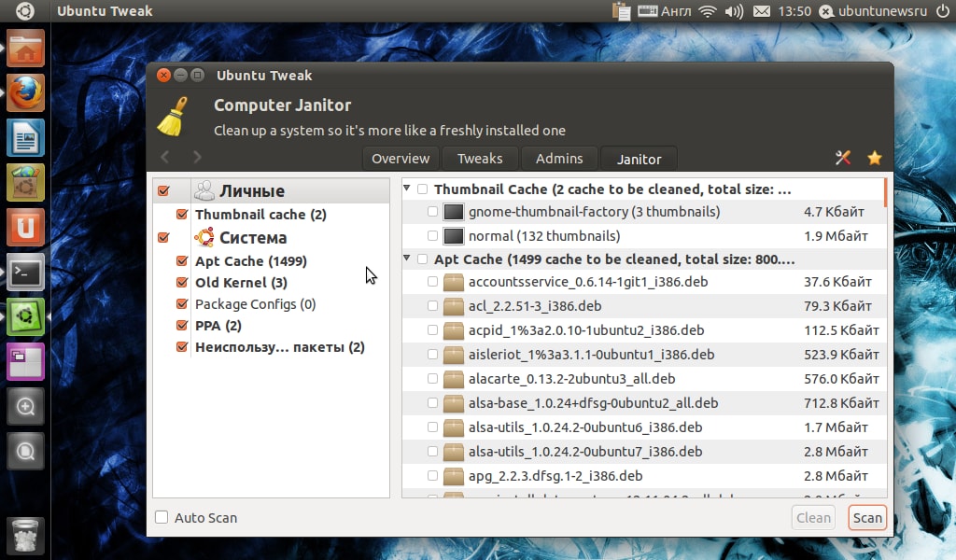Click the Computer Janitor broom icon
956x560 pixels.
[x=173, y=117]
